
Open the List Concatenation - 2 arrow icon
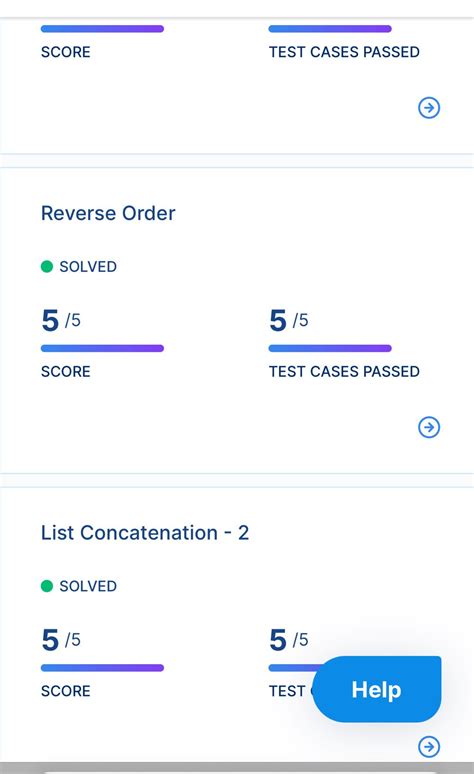tap(429, 746)
